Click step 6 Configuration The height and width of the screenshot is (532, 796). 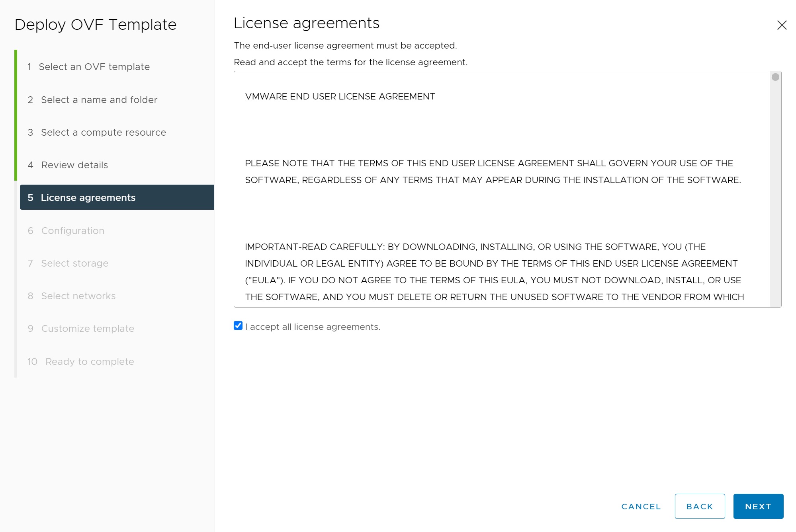coord(72,231)
